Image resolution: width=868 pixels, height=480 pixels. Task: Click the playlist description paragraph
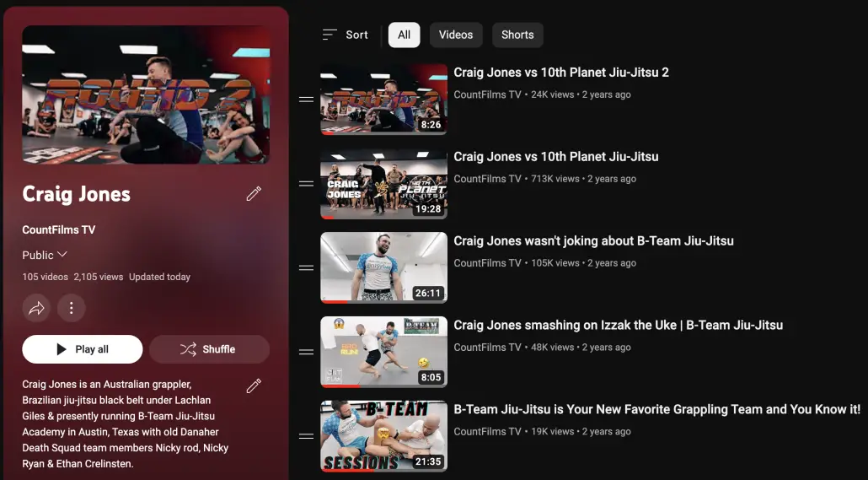pos(126,424)
